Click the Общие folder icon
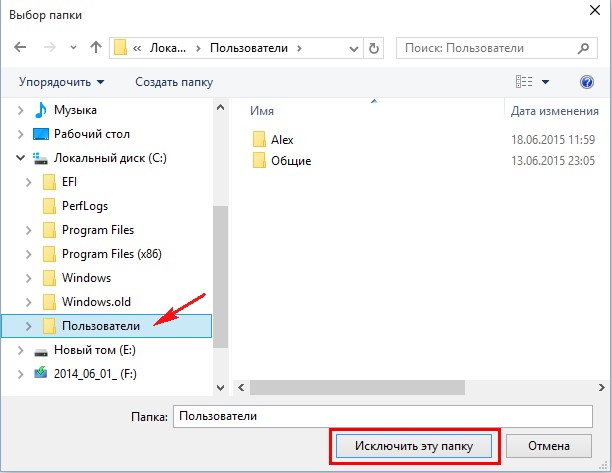Viewport: 612px width, 473px height. pyautogui.click(x=259, y=161)
